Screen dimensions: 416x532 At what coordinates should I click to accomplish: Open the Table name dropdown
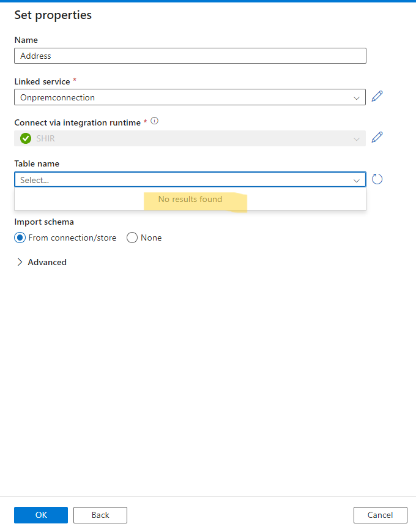click(184, 180)
